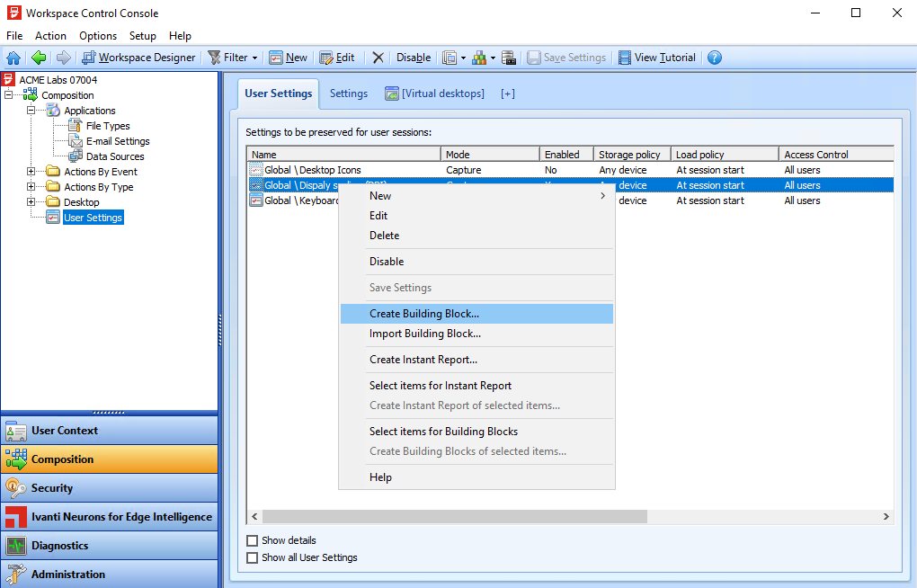Image resolution: width=917 pixels, height=588 pixels.
Task: Expand the Actions By Type node
Action: 31,186
